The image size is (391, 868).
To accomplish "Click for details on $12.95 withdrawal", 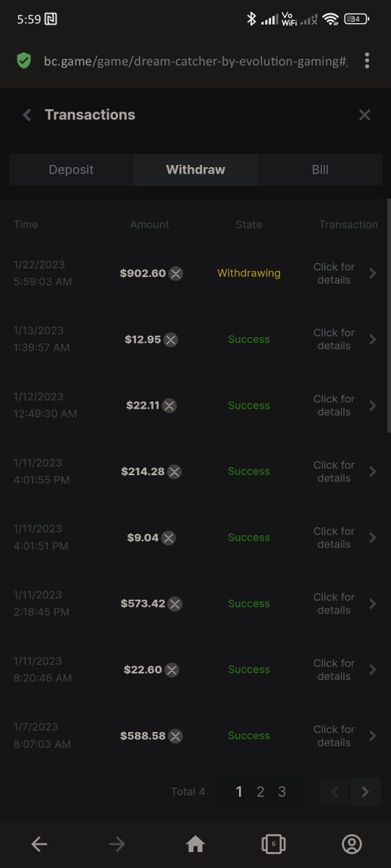I will 334,339.
